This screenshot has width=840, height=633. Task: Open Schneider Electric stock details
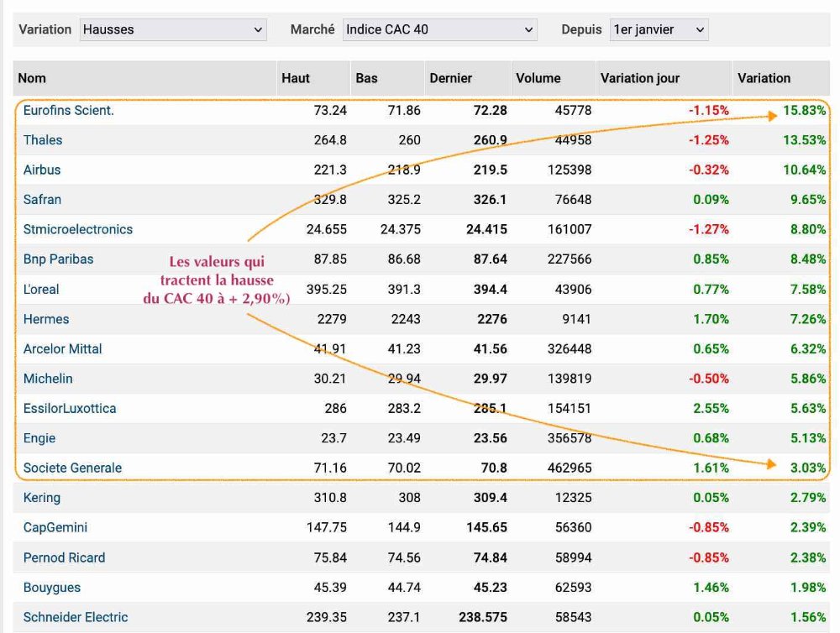pyautogui.click(x=76, y=617)
